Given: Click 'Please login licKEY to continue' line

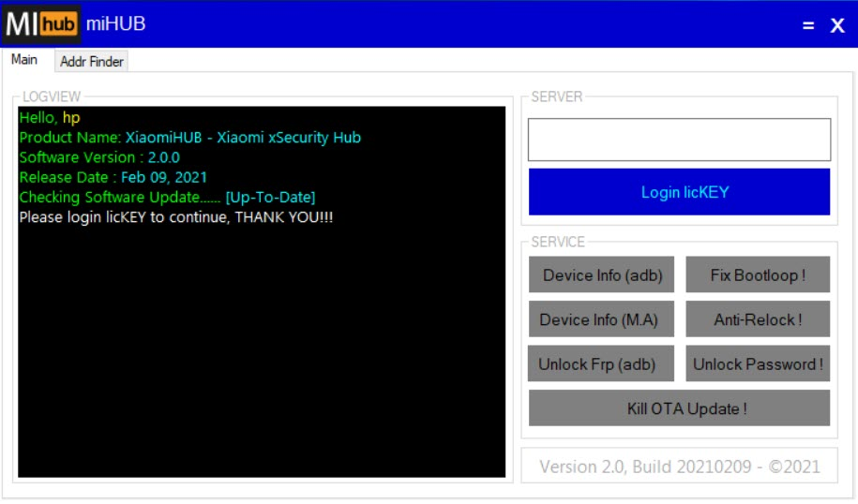Looking at the screenshot, I should (175, 217).
